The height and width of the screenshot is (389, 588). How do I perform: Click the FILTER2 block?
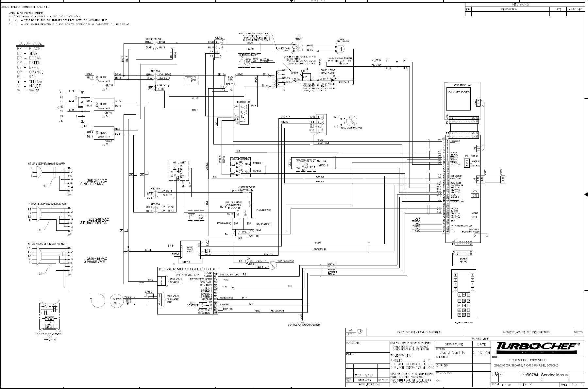click(x=104, y=105)
